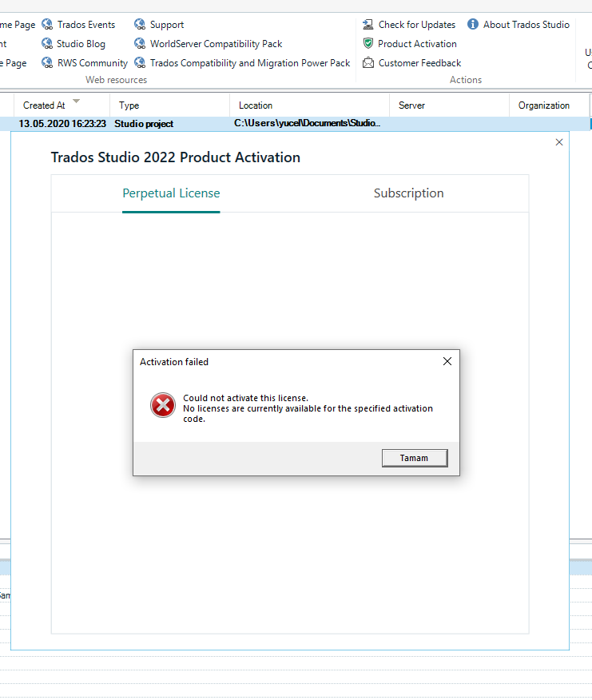Close the Product Activation window
592x700 pixels.
click(x=559, y=142)
